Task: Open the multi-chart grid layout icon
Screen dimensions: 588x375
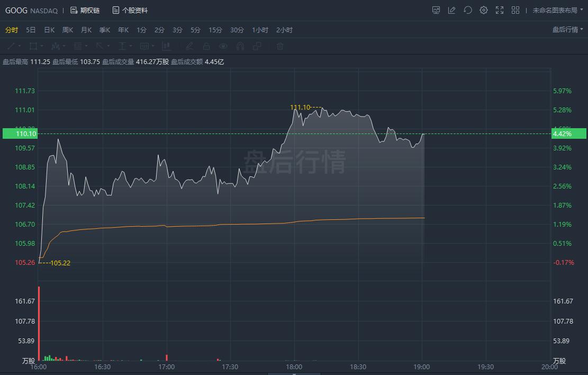Action: click(515, 10)
